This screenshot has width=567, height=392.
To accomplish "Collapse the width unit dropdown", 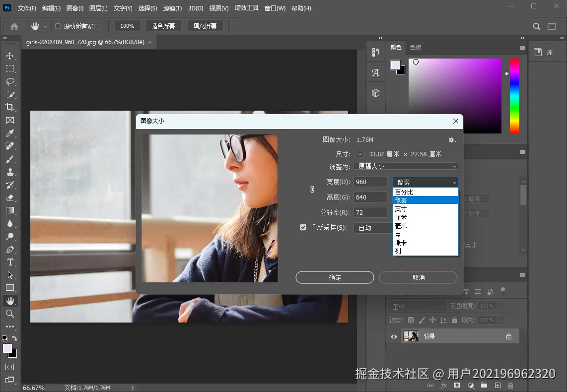I will [425, 182].
